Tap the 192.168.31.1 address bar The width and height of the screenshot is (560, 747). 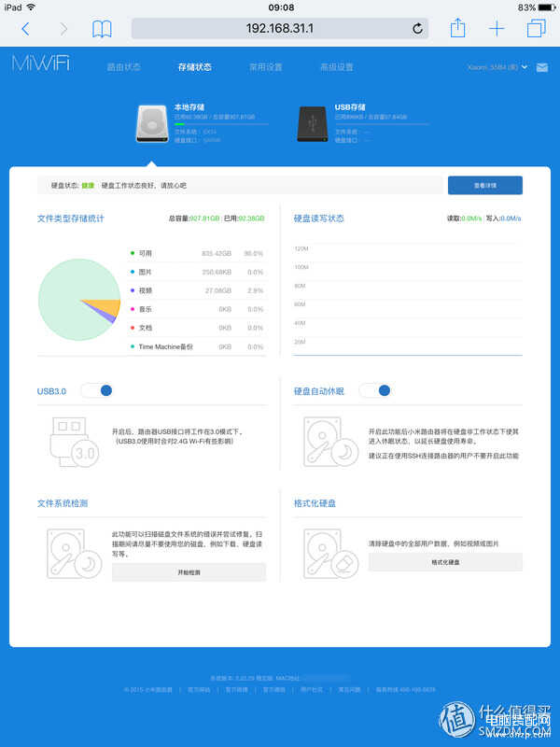pyautogui.click(x=280, y=28)
